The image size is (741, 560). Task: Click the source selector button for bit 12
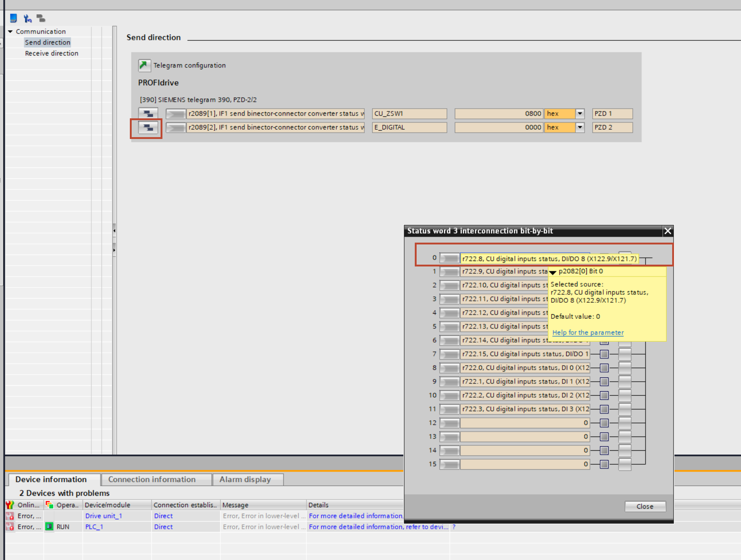coord(450,423)
